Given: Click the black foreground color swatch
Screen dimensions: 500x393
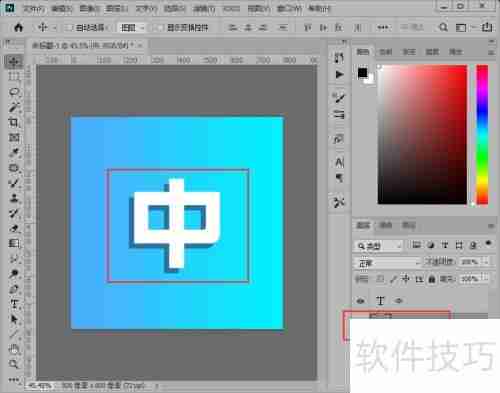Looking at the screenshot, I should click(362, 73).
